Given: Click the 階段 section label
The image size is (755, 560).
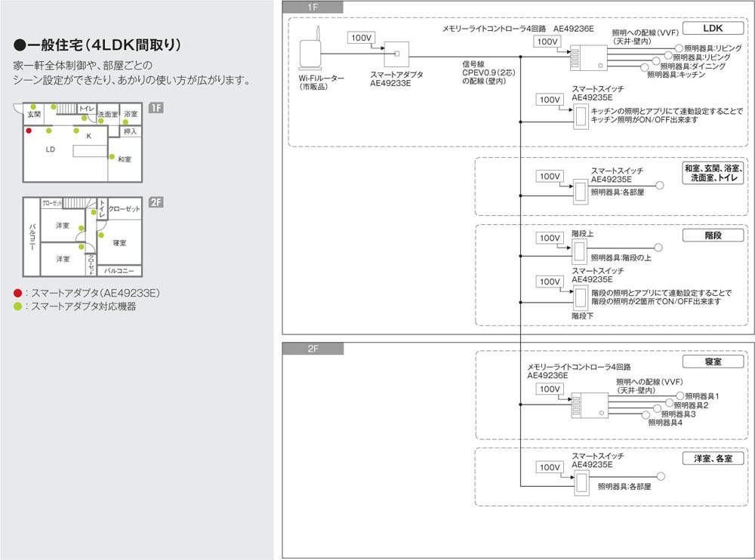Looking at the screenshot, I should pos(713,235).
